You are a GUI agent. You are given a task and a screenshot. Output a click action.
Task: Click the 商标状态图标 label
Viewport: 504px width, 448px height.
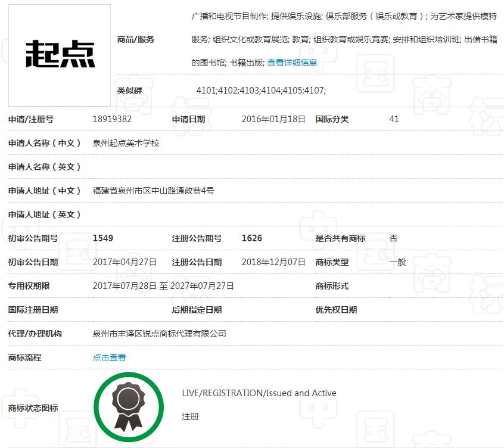33,408
